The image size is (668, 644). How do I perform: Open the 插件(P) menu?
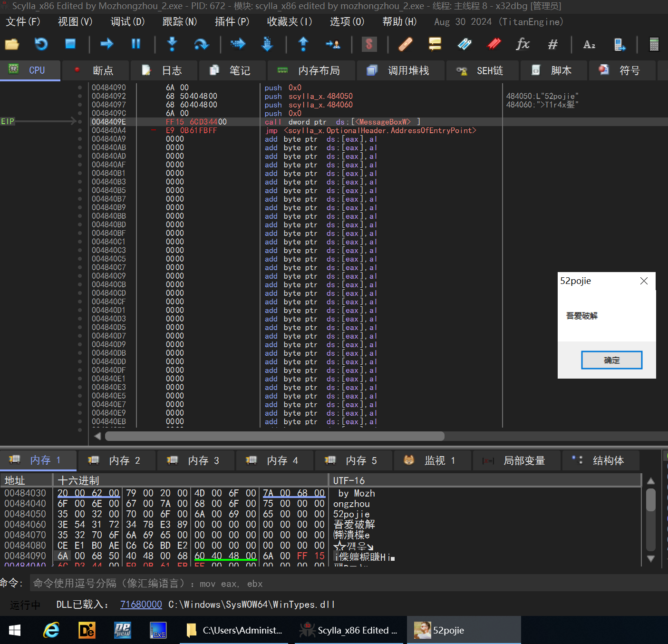tap(232, 22)
